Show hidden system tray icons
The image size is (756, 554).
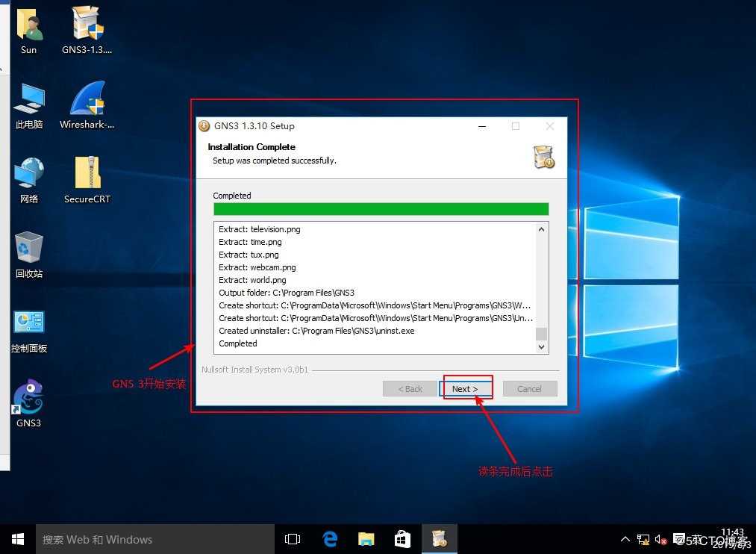(x=625, y=539)
